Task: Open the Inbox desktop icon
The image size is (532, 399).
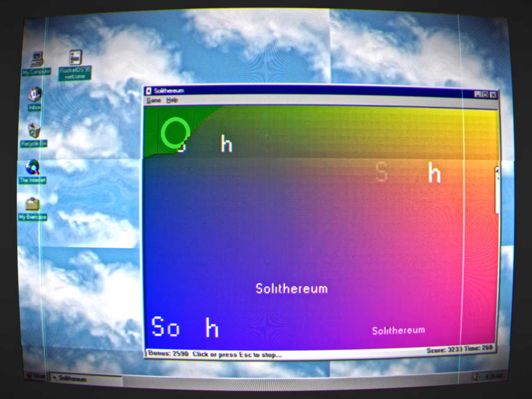Action: 35,99
